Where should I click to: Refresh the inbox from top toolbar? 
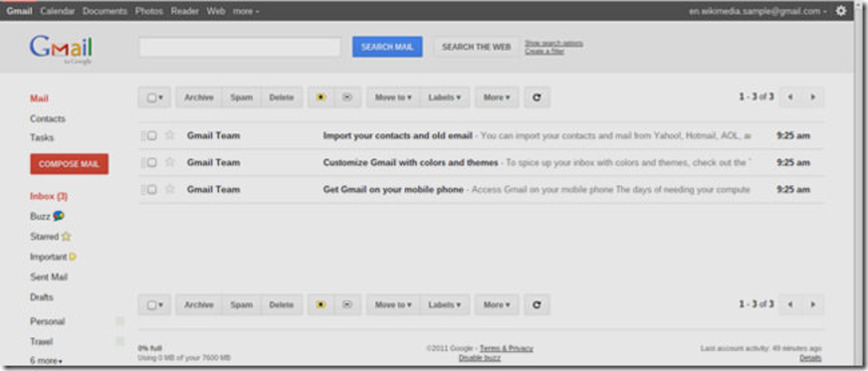[x=537, y=97]
